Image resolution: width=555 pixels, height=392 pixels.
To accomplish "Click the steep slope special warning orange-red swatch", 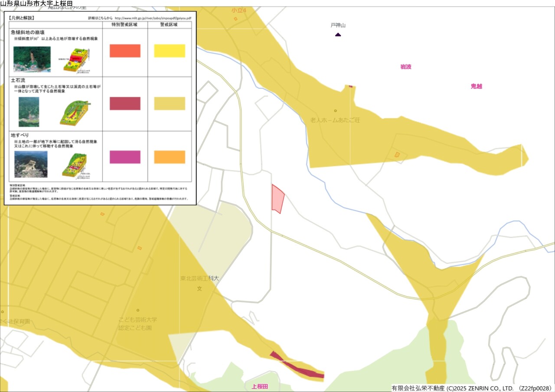I will [x=125, y=51].
